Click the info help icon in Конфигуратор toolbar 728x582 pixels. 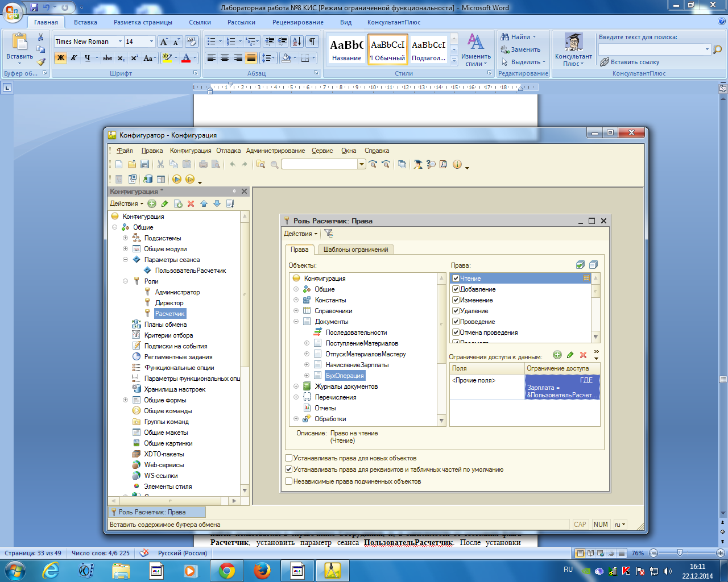(457, 164)
